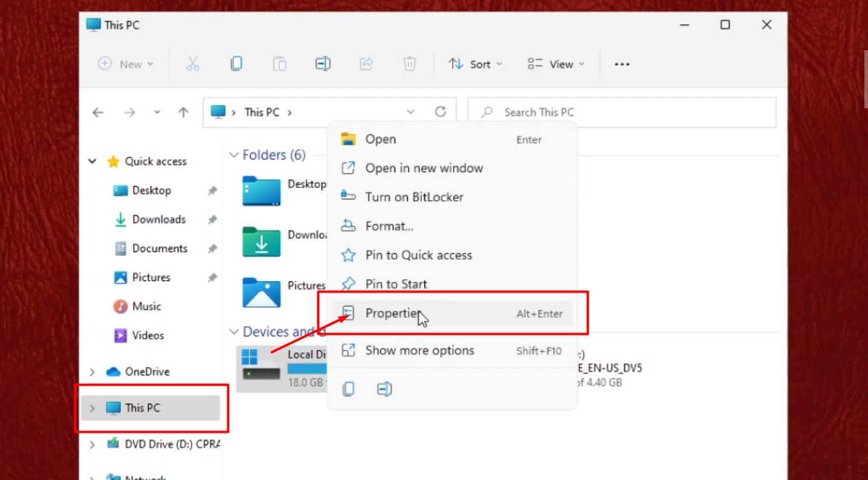The image size is (868, 480).
Task: Expand the OneDrive tree node
Action: pos(92,372)
